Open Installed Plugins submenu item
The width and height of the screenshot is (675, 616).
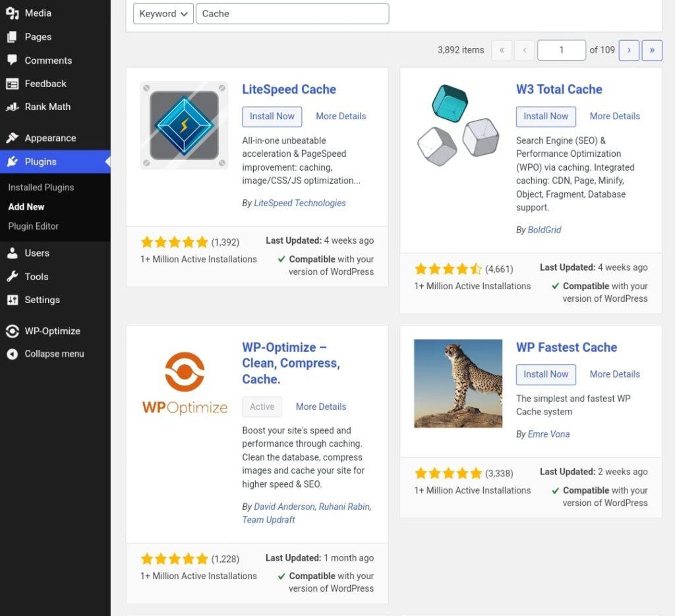41,188
